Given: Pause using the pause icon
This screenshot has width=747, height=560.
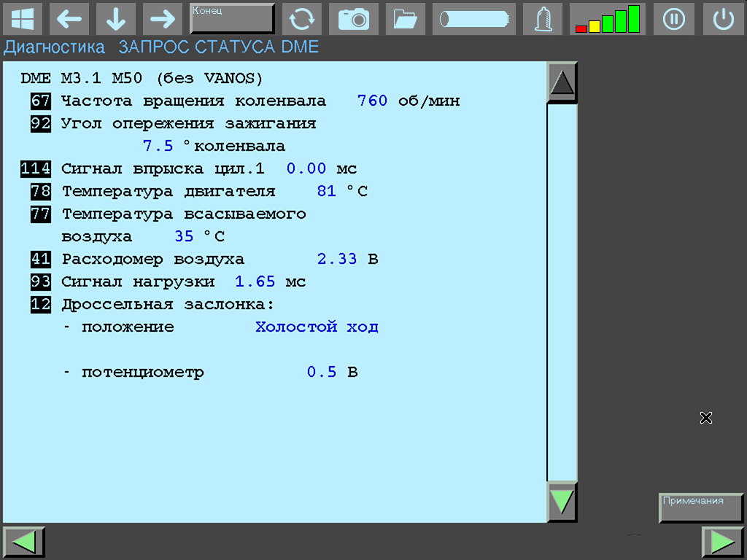Looking at the screenshot, I should pyautogui.click(x=673, y=19).
